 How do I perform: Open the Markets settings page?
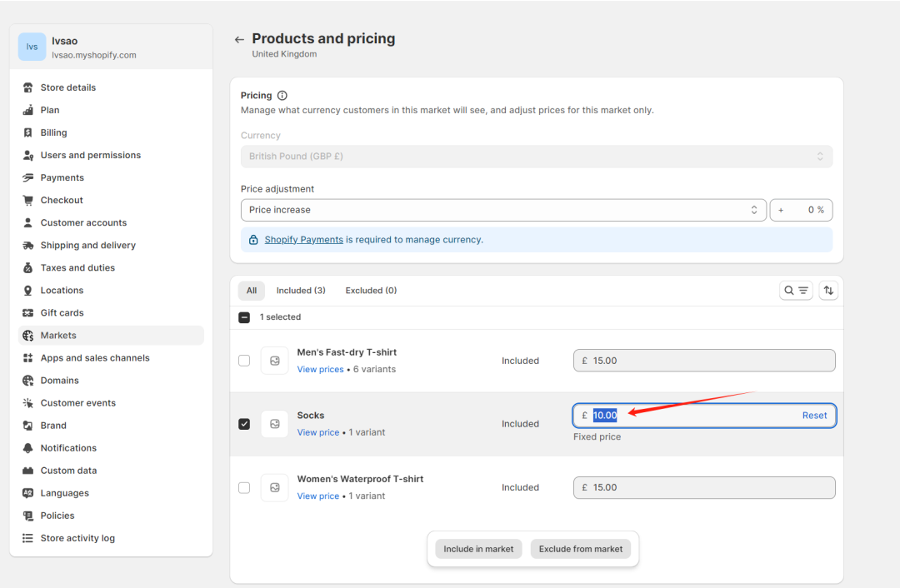tap(111, 335)
